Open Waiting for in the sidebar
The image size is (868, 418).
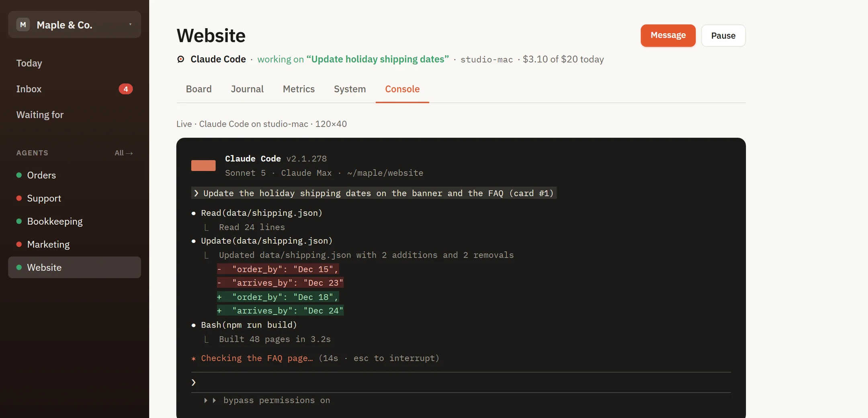pyautogui.click(x=75, y=115)
